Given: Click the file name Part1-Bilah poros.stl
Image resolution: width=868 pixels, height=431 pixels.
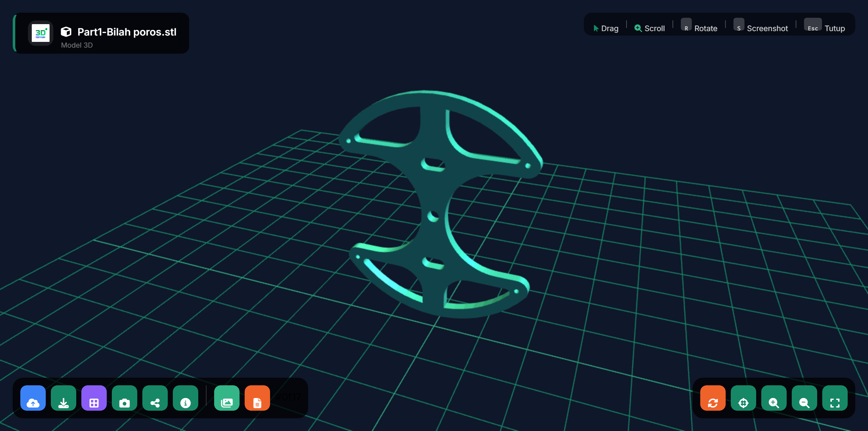Looking at the screenshot, I should [x=127, y=32].
